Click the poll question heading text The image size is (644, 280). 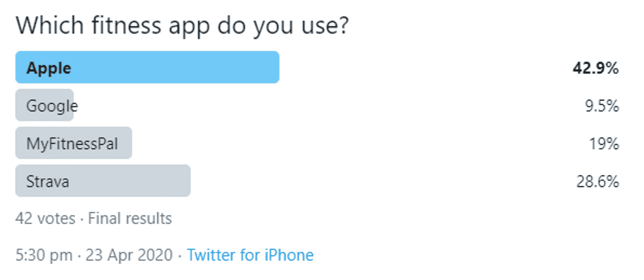point(182,25)
